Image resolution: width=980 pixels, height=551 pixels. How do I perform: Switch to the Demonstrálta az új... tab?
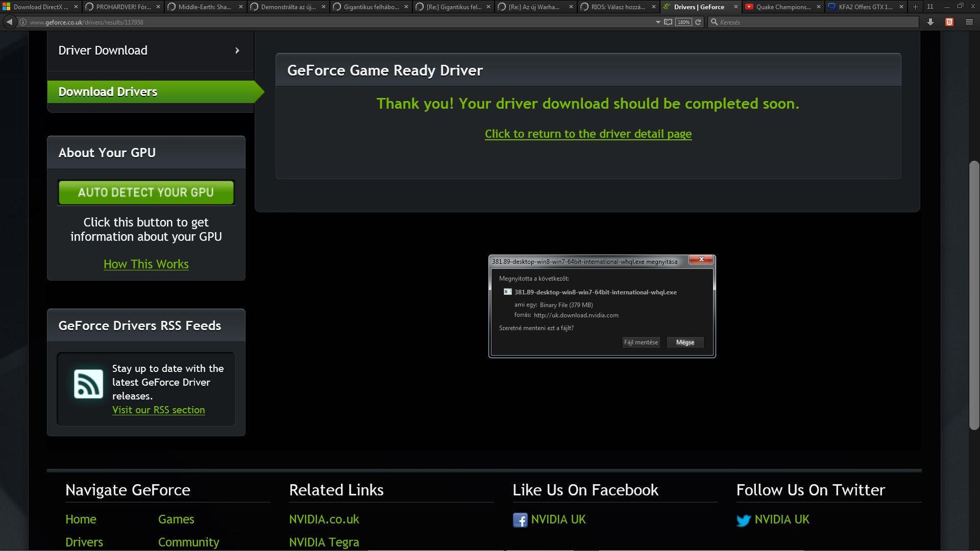click(x=288, y=7)
